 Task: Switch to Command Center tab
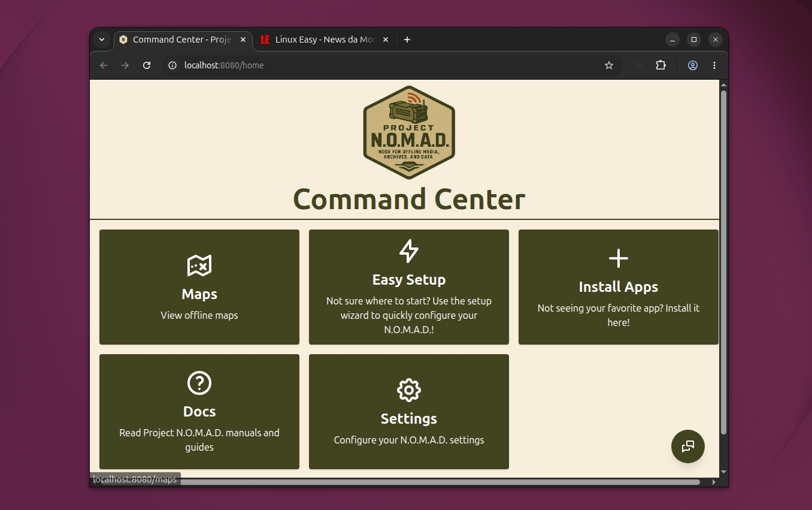183,40
